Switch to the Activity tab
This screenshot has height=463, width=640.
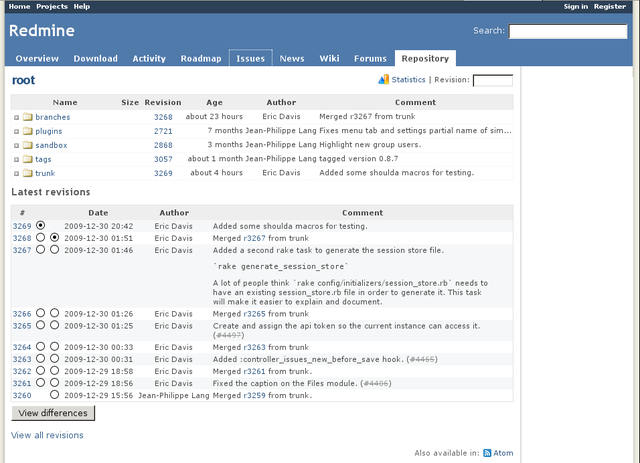pos(149,58)
